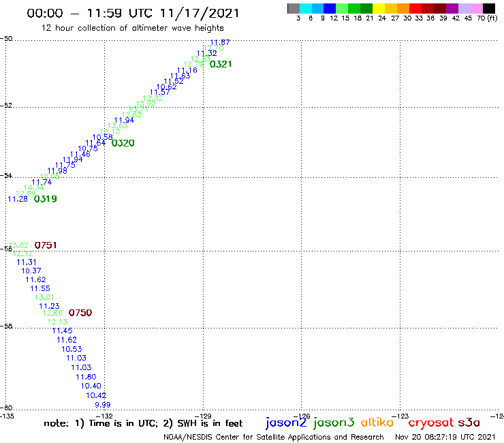Click the 13.02 wave height value

(18, 245)
